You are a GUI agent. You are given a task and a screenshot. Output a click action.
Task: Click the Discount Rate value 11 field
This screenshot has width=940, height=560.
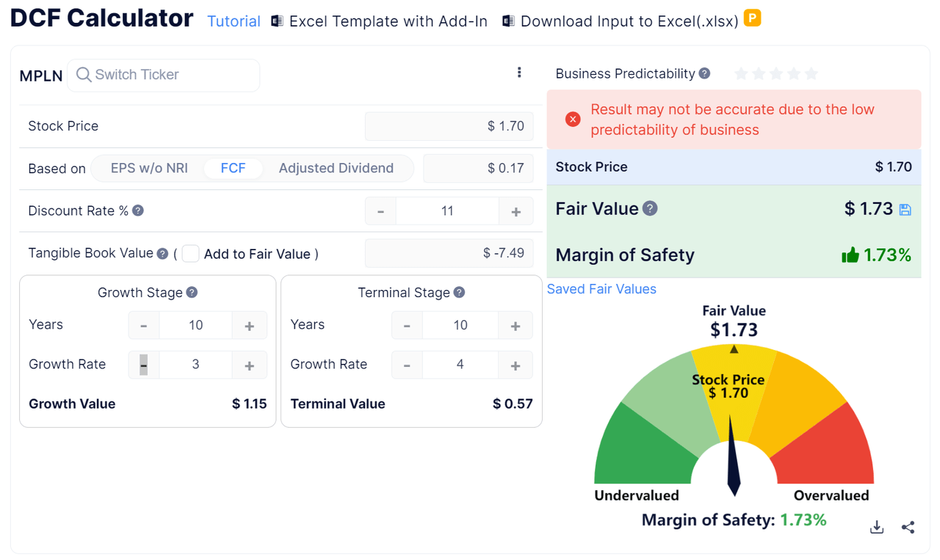[447, 211]
